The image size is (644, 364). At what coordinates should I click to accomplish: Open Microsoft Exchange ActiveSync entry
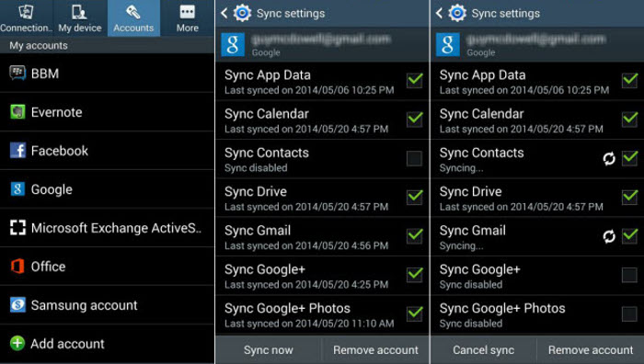pyautogui.click(x=107, y=228)
